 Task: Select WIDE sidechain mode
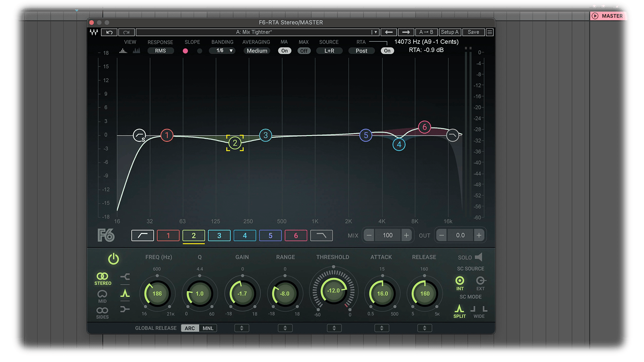[x=479, y=312]
